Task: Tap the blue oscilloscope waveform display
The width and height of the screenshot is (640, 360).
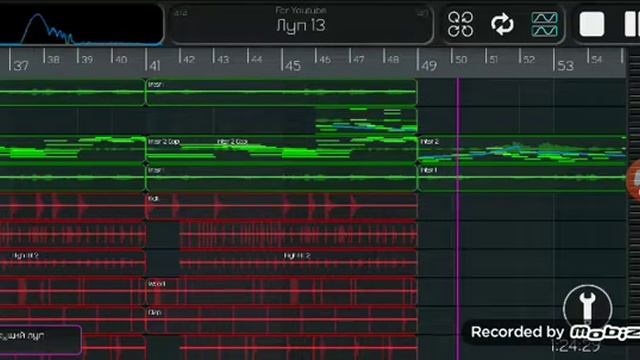Action: 81,24
